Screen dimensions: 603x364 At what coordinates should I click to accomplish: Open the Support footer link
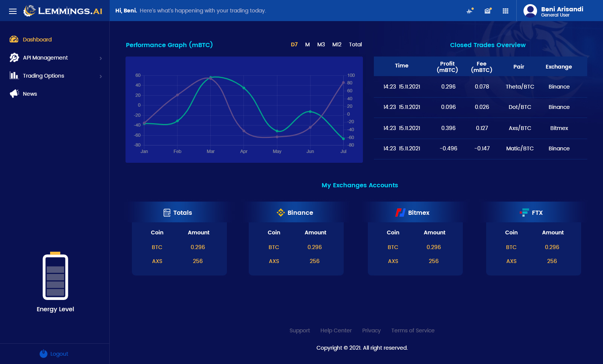[x=300, y=330]
